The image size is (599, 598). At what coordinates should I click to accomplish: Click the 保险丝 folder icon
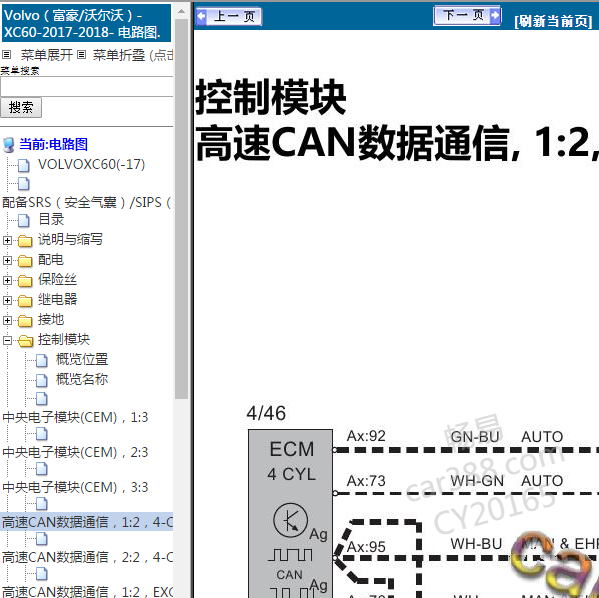[25, 280]
